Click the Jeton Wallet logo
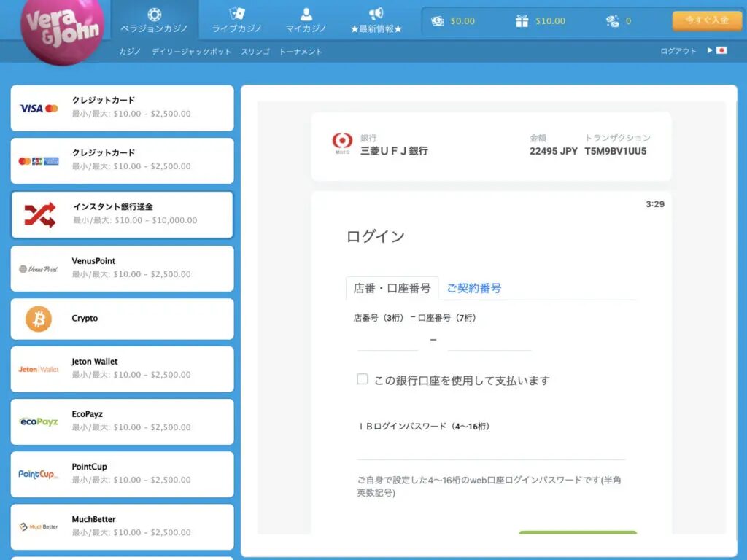This screenshot has width=747, height=560. [39, 370]
